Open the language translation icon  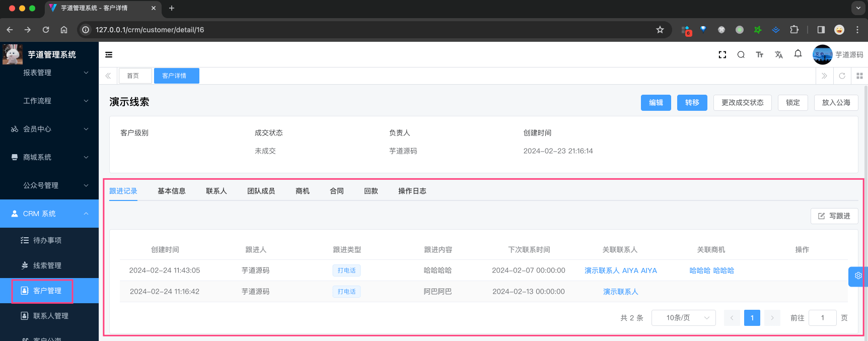pos(778,55)
